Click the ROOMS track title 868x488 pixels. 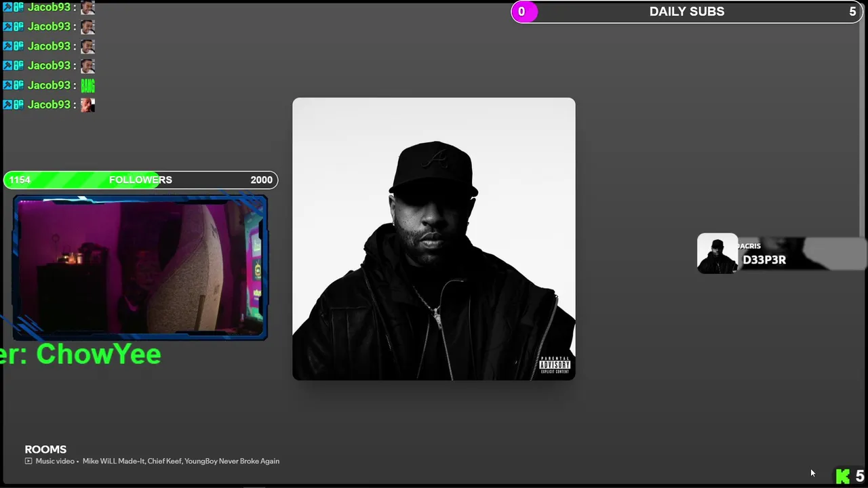coord(45,449)
